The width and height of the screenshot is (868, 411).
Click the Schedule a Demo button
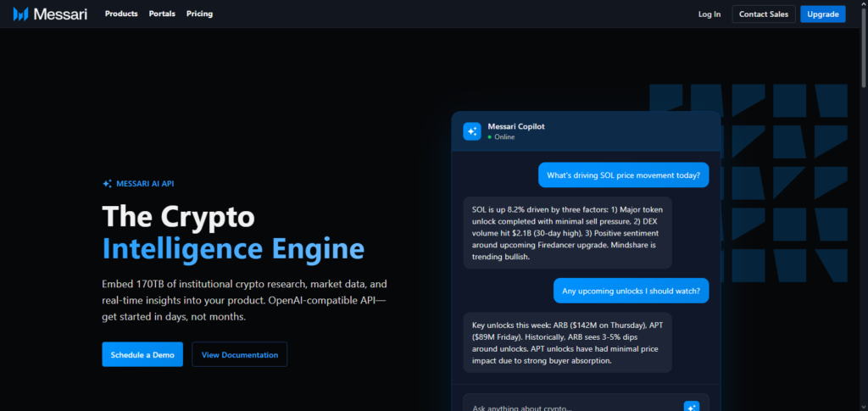pos(142,355)
